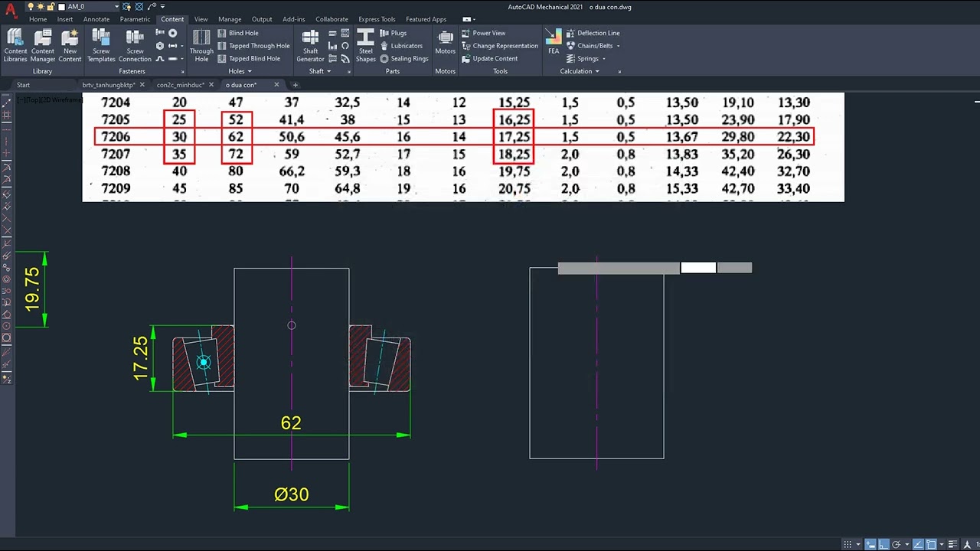Toggle layer freeze sun icon
The image size is (980, 551).
[41, 6]
